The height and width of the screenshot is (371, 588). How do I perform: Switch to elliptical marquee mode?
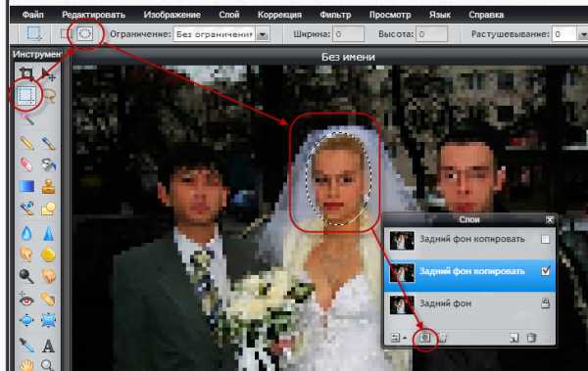click(84, 34)
